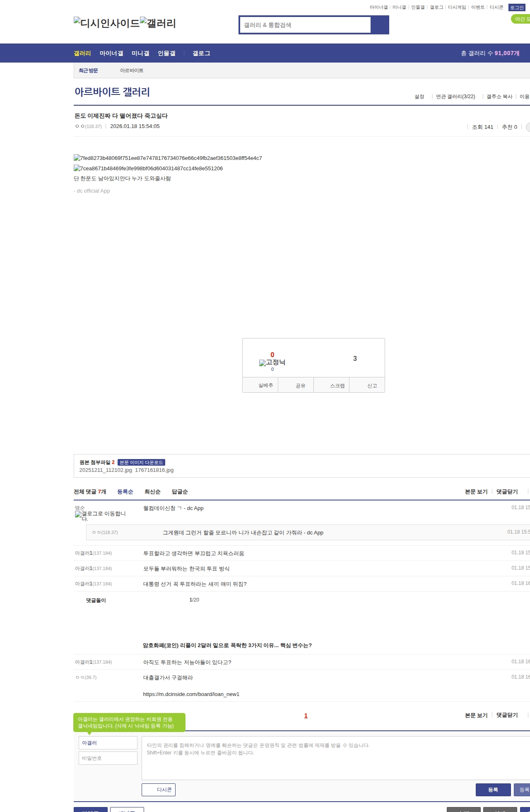530x812 pixels.
Task: Open the broken image 7cea8671b48469fe3fe998bf
Action: 148,168
